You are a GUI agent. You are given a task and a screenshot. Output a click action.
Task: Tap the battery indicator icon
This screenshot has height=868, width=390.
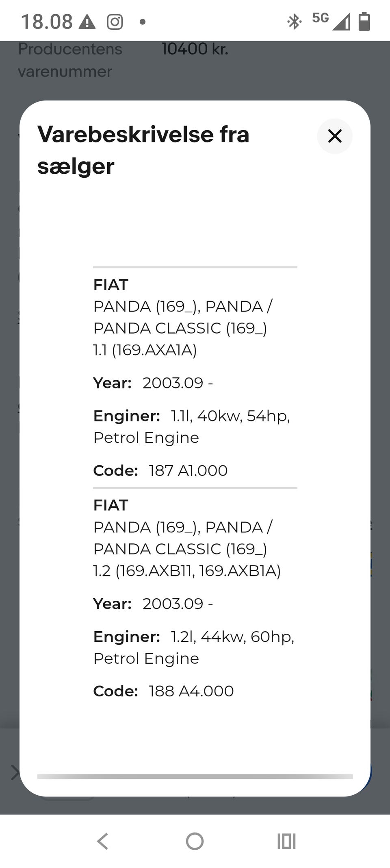click(x=364, y=22)
